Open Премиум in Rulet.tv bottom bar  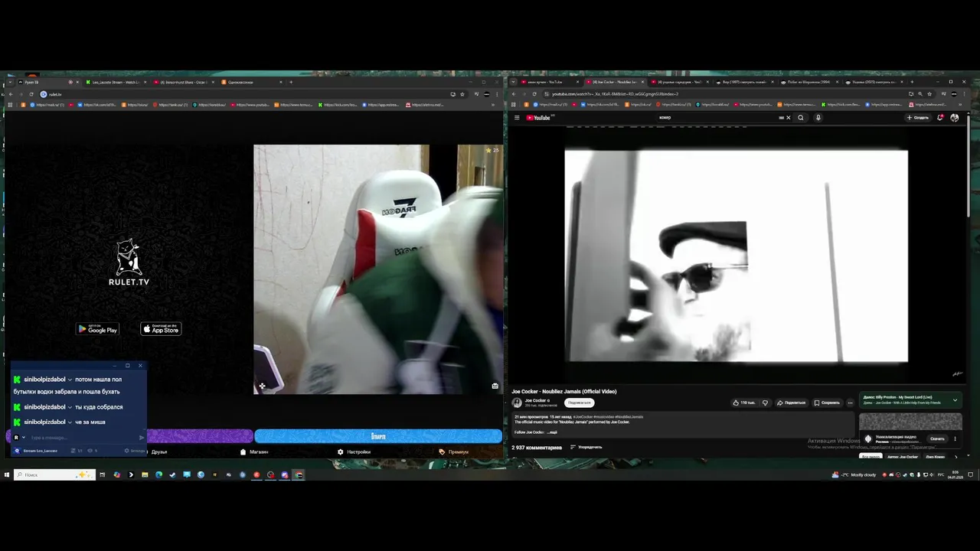[453, 452]
